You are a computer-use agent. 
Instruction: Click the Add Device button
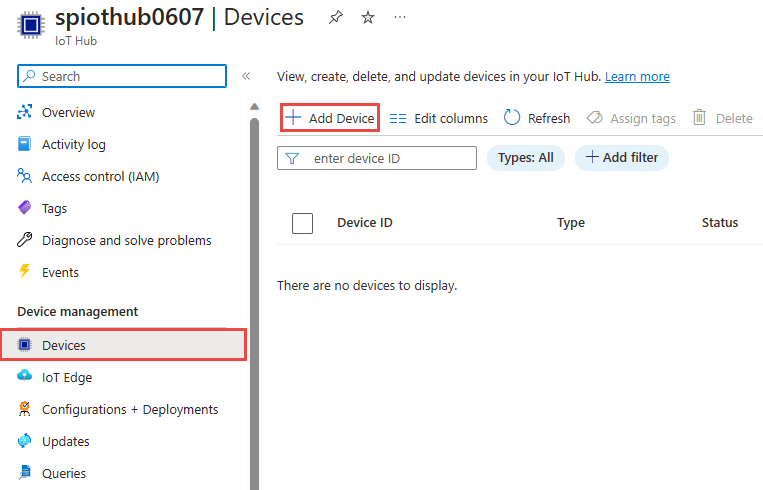[x=329, y=118]
